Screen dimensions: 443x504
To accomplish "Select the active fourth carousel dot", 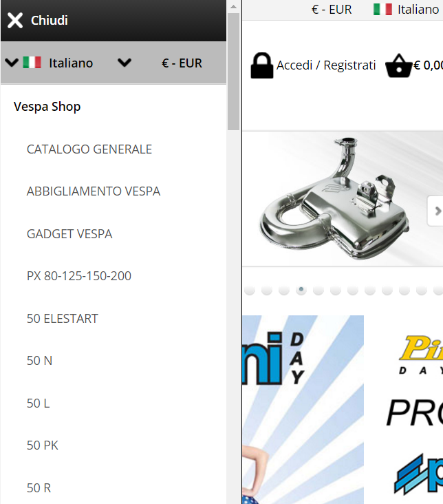I will [301, 290].
